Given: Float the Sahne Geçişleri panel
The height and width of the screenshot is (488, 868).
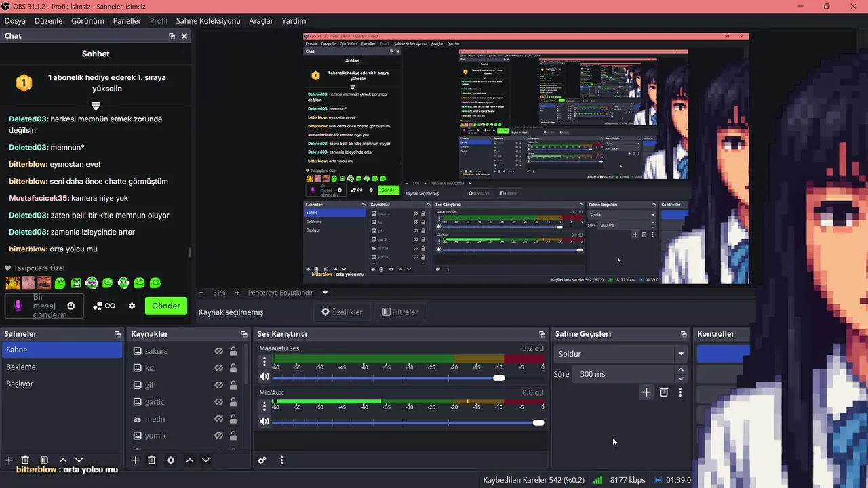Looking at the screenshot, I should pyautogui.click(x=684, y=334).
